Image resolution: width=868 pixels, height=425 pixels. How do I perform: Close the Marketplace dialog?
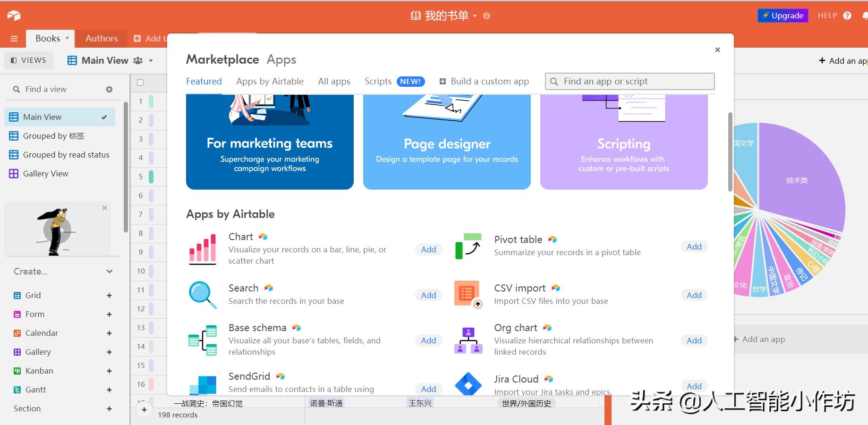717,50
